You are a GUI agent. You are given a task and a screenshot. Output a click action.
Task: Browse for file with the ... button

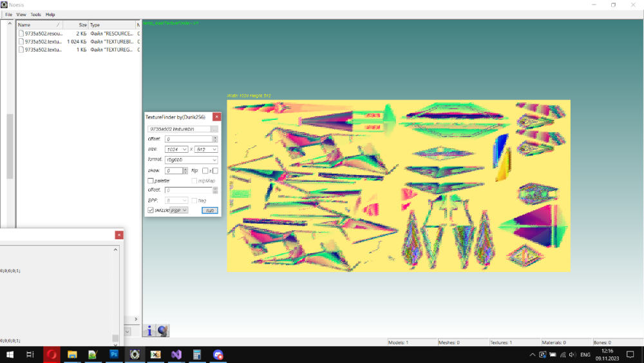point(214,129)
